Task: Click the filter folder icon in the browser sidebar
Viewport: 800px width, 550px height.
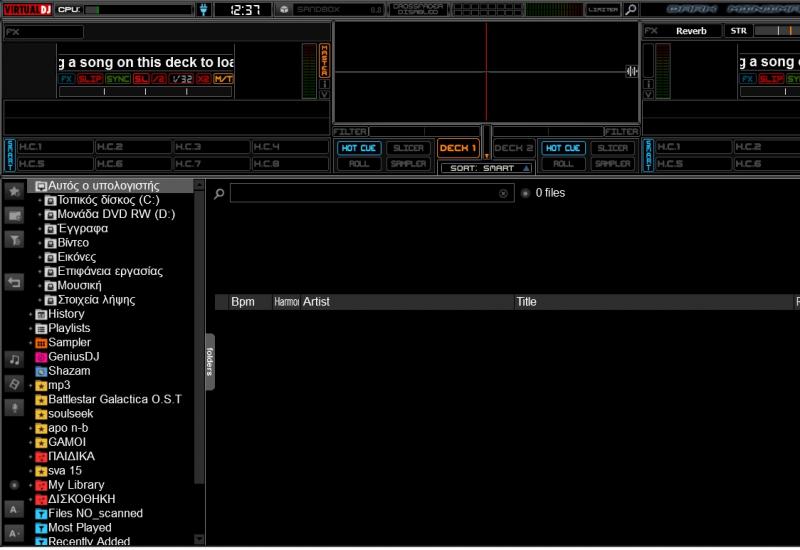Action: (14, 240)
